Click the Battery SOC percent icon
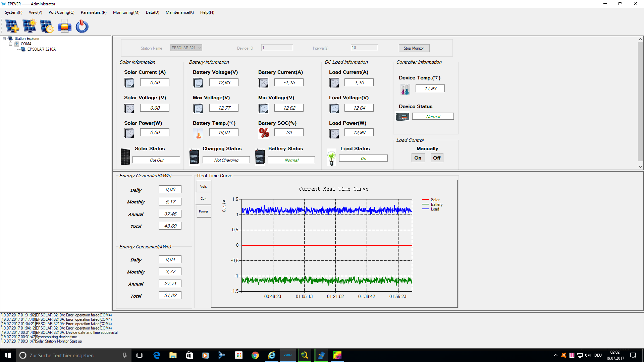 [264, 133]
